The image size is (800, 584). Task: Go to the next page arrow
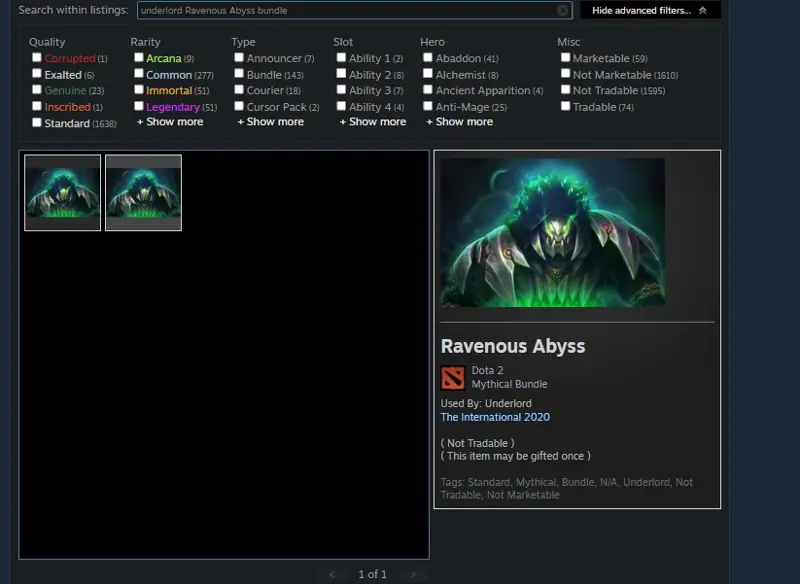[413, 574]
